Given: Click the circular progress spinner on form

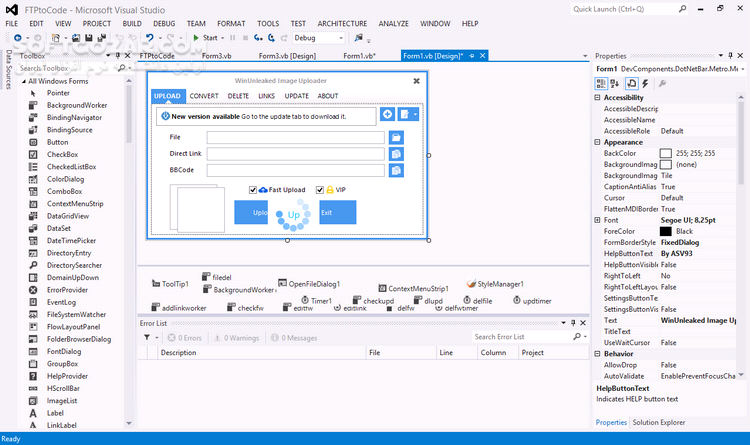Looking at the screenshot, I should [293, 214].
